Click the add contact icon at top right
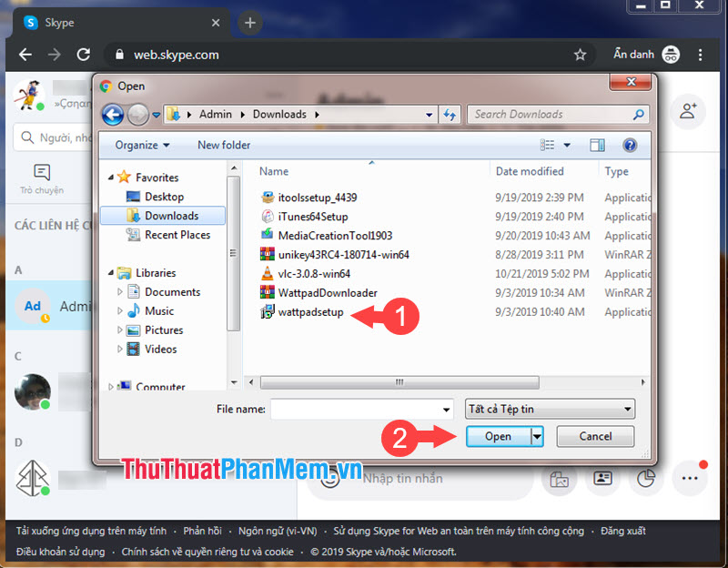Viewport: 728px width, 568px height. click(x=688, y=111)
